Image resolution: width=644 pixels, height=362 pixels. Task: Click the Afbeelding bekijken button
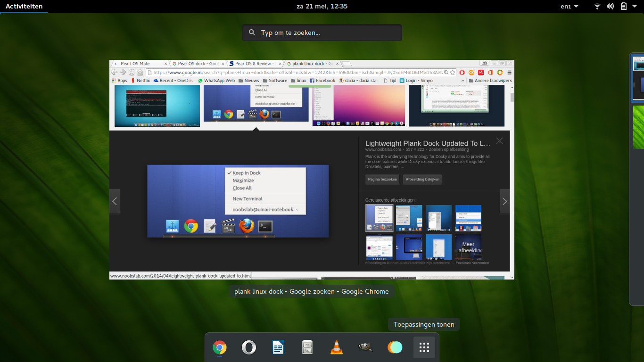pos(422,179)
